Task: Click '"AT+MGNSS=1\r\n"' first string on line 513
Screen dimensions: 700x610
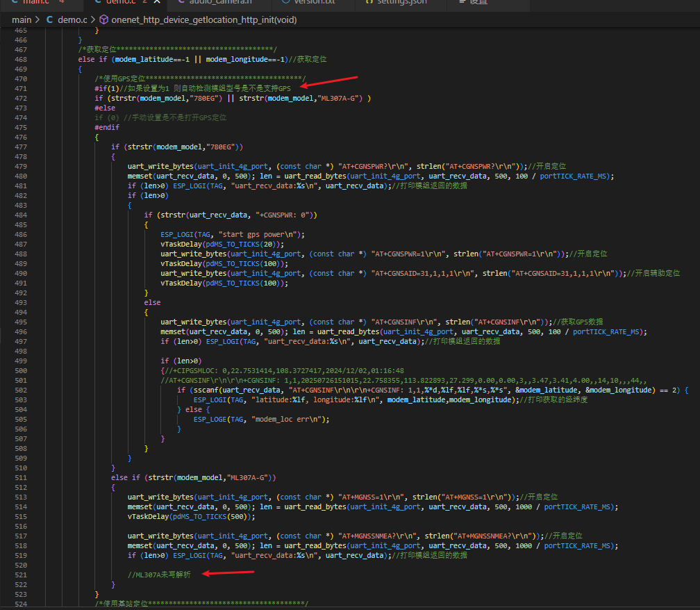Action: 372,497
